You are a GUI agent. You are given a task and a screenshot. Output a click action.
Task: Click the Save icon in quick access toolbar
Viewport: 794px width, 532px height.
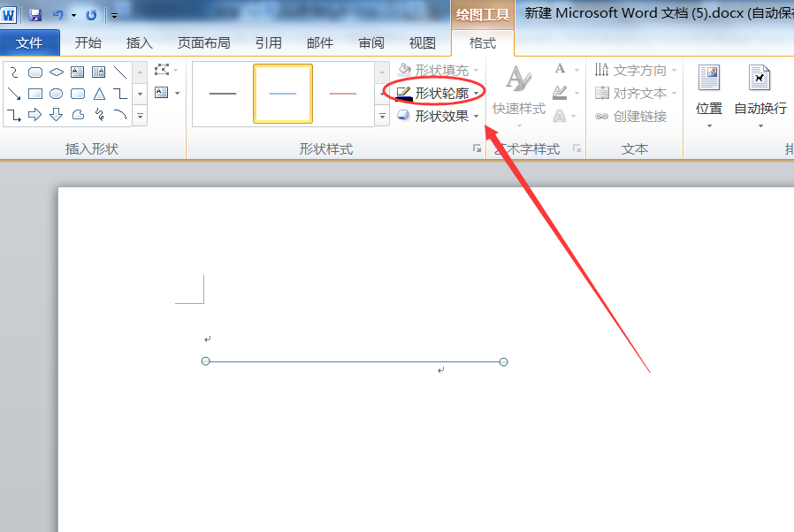tap(35, 15)
